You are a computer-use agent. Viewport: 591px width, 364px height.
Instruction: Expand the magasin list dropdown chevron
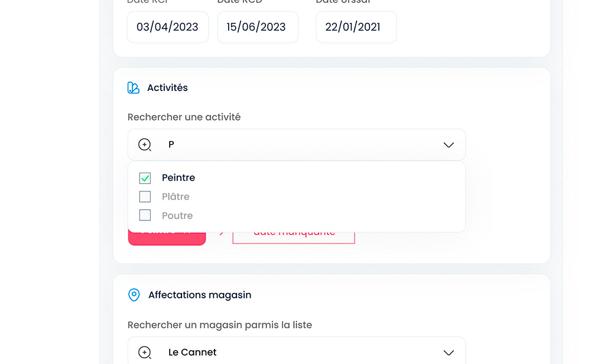(449, 353)
